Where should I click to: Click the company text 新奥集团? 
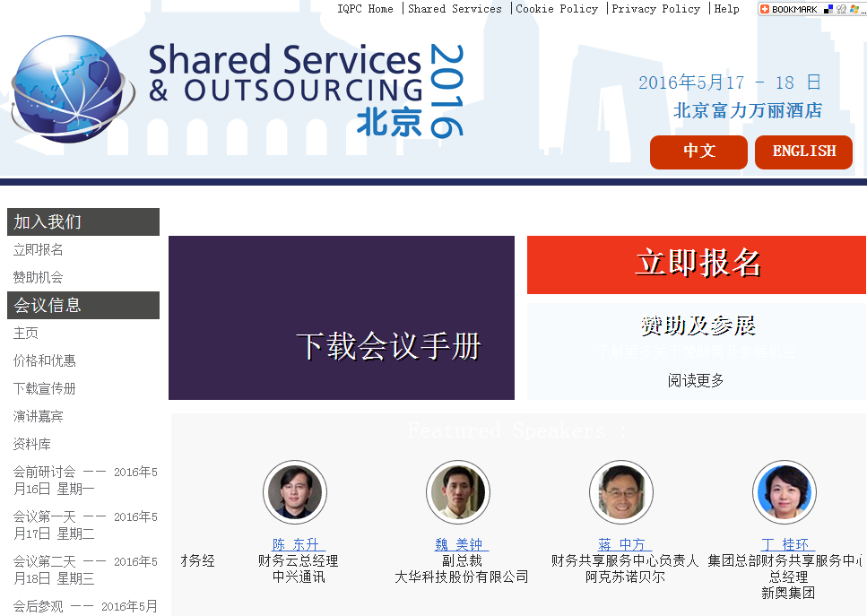click(788, 594)
